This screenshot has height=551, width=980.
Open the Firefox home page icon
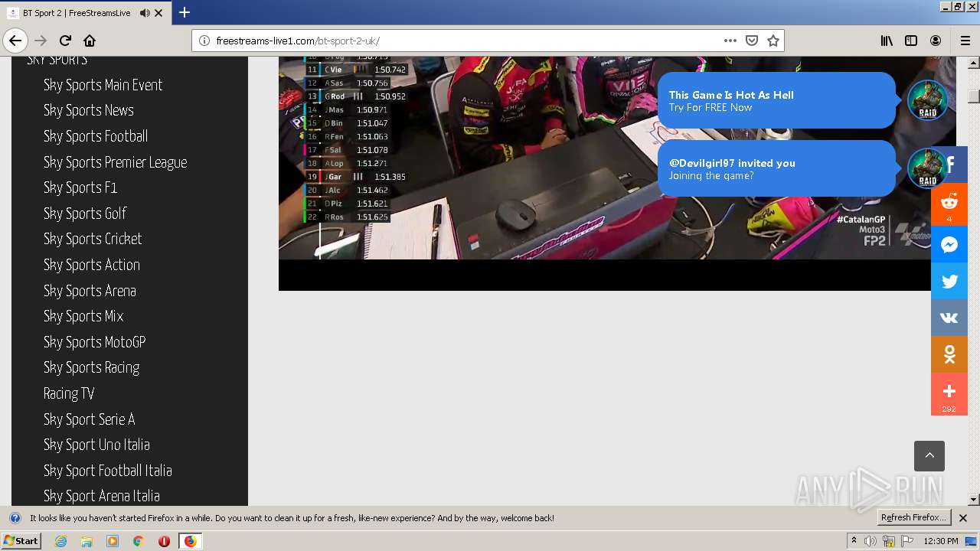(x=90, y=41)
